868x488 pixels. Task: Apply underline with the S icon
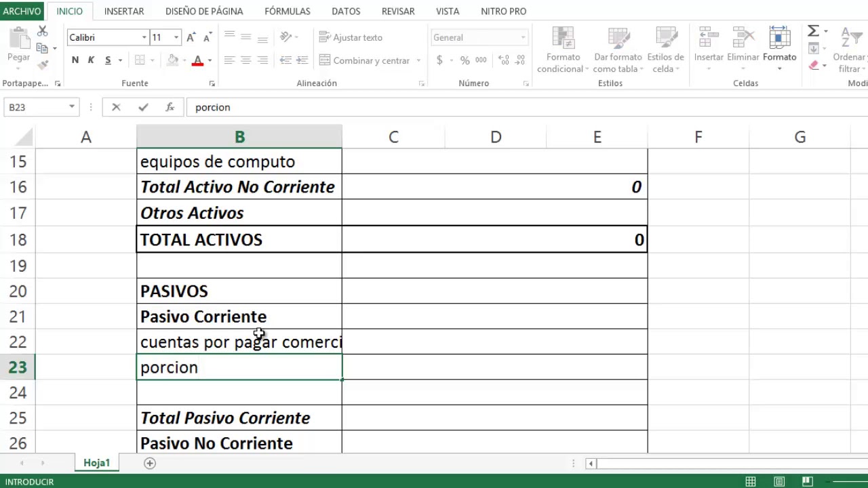point(107,60)
